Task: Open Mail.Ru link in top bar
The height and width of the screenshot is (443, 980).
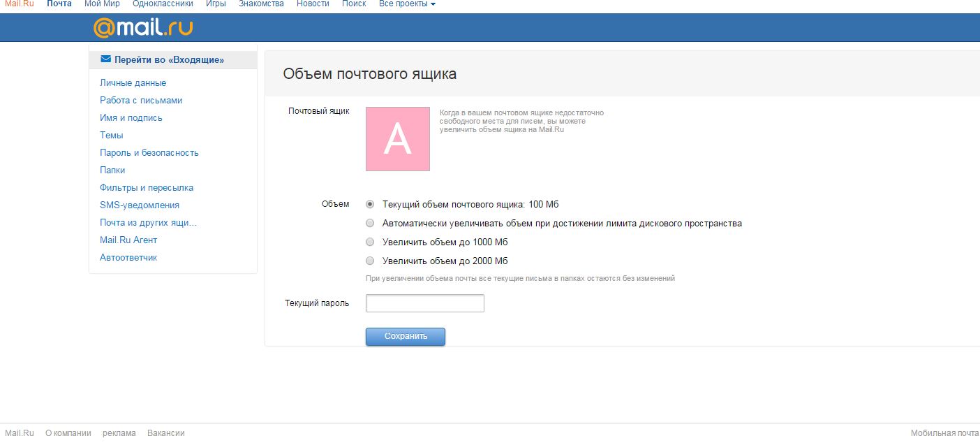Action: (x=19, y=4)
